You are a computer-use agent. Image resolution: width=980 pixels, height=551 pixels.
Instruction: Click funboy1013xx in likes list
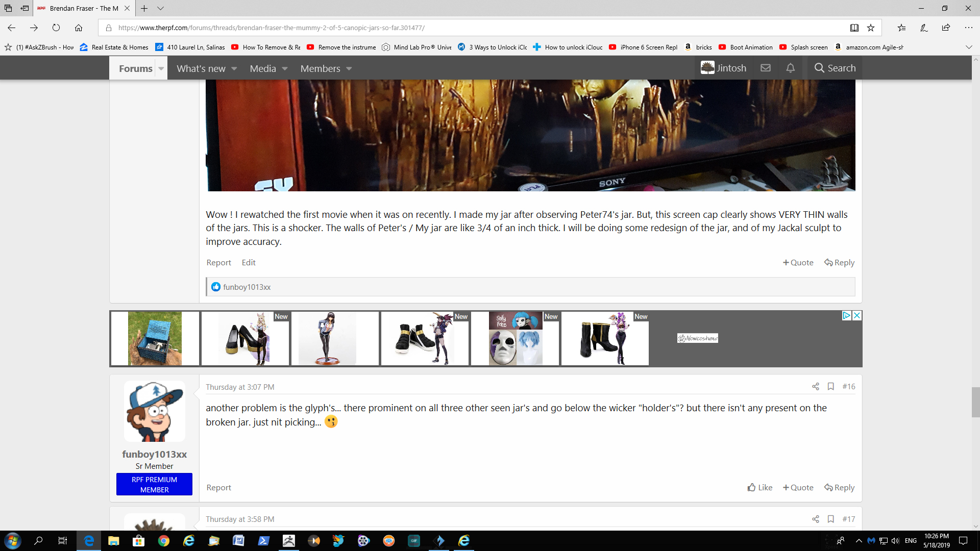click(x=247, y=287)
